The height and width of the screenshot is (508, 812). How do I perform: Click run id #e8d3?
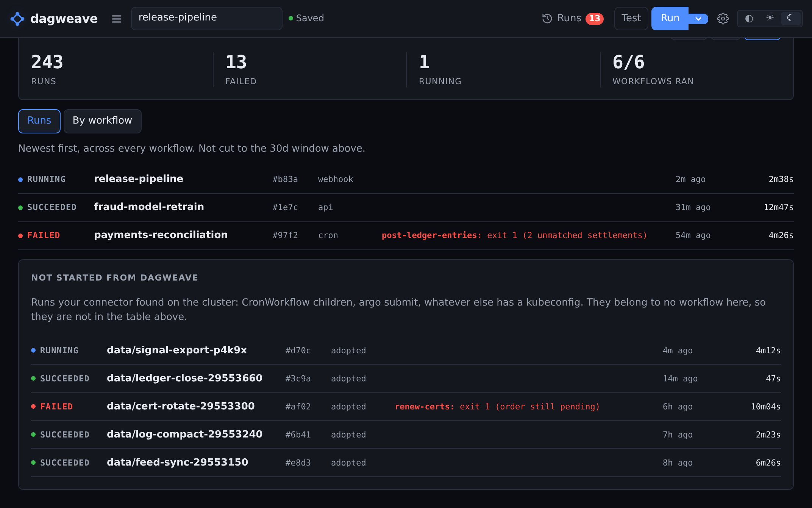298,463
